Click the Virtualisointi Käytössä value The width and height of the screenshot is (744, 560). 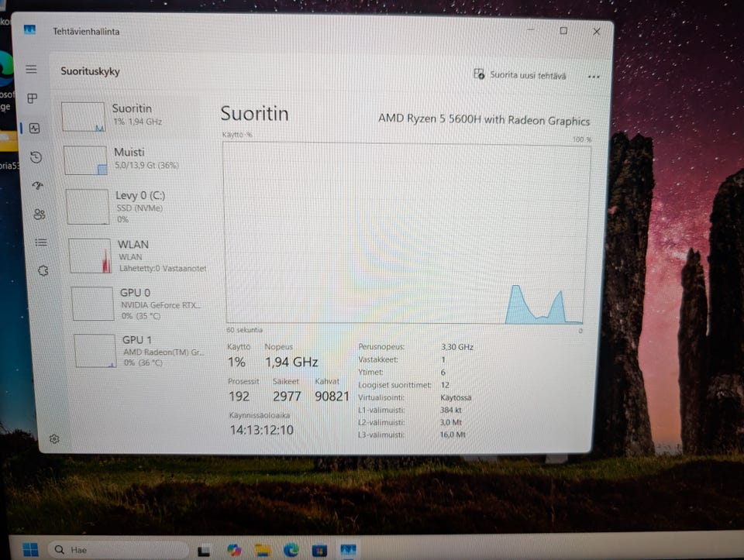[x=456, y=397]
